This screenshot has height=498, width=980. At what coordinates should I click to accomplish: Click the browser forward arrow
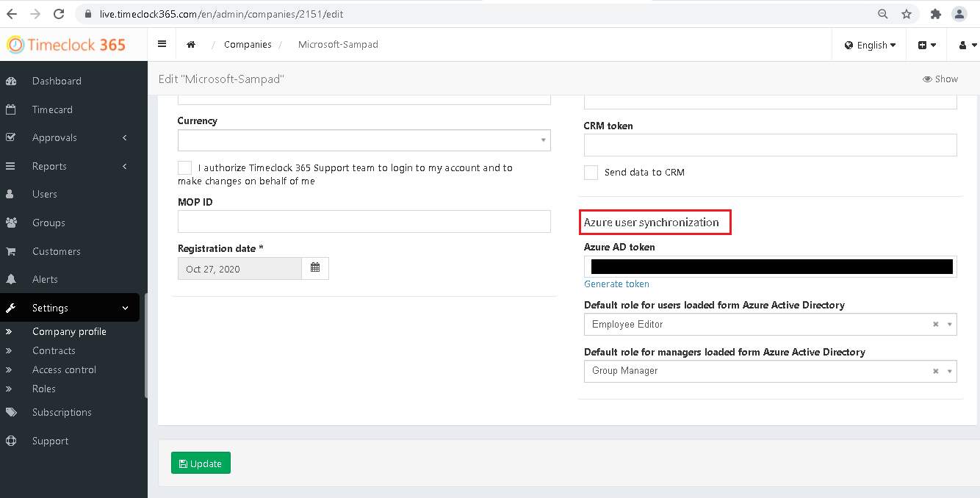35,14
